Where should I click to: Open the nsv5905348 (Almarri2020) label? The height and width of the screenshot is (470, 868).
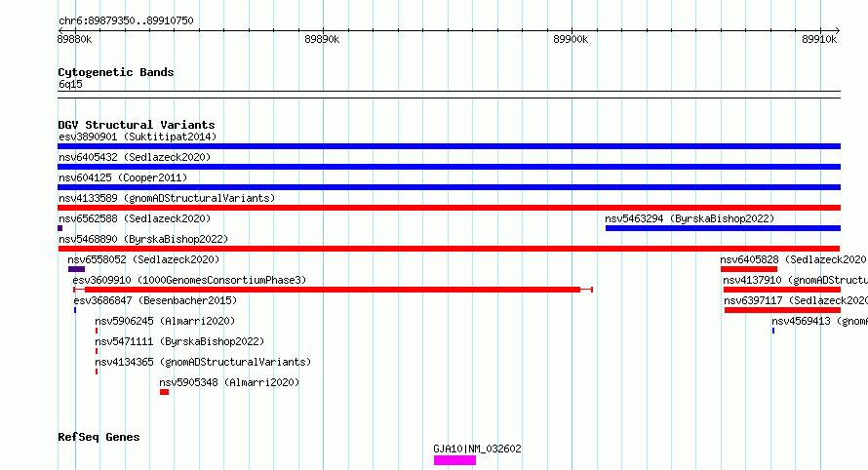click(x=229, y=382)
